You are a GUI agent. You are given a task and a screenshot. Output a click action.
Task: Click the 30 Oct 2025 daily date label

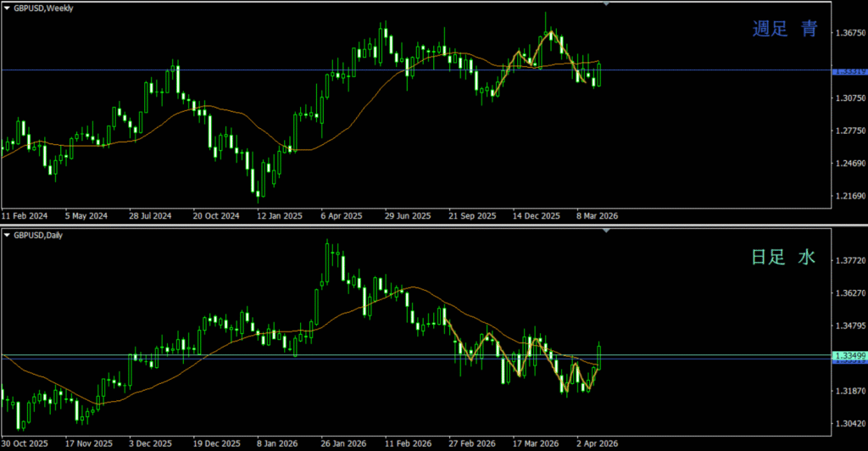(x=25, y=443)
